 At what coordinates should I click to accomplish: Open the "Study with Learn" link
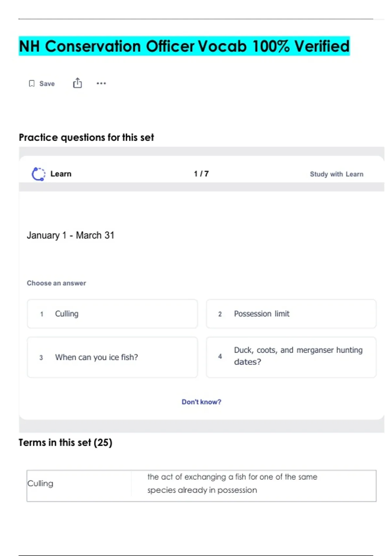[336, 174]
